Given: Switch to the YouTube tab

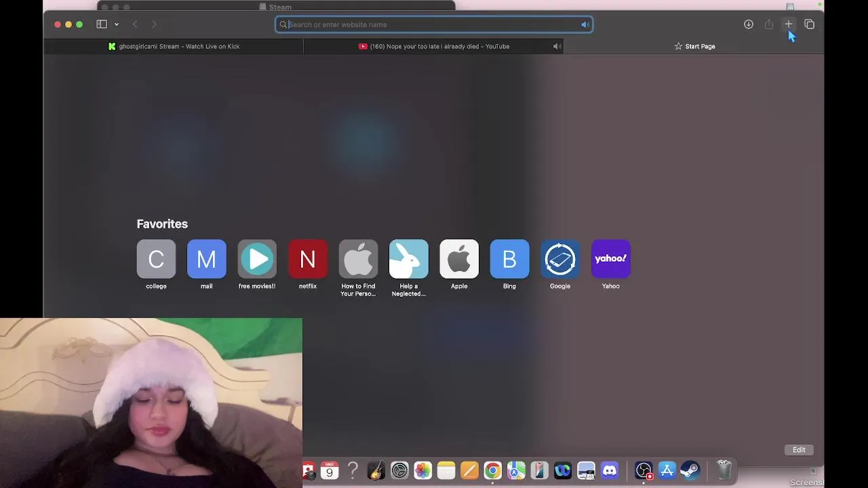Looking at the screenshot, I should tap(433, 46).
